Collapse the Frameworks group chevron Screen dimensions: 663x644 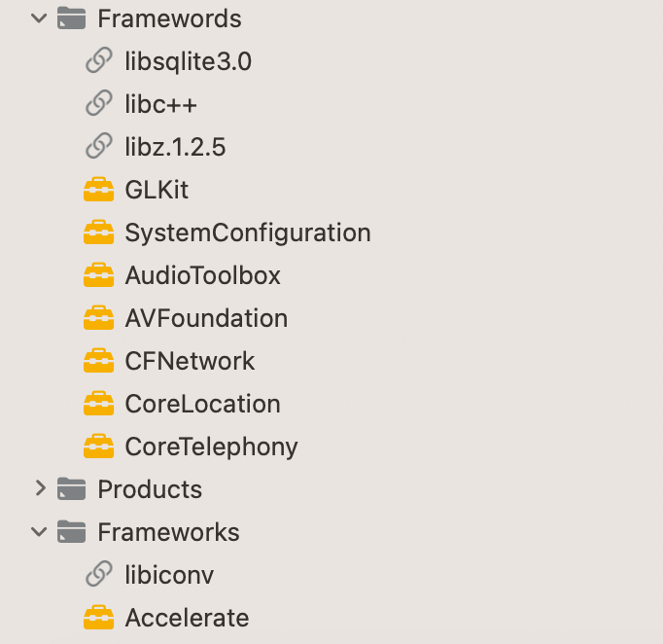(39, 532)
